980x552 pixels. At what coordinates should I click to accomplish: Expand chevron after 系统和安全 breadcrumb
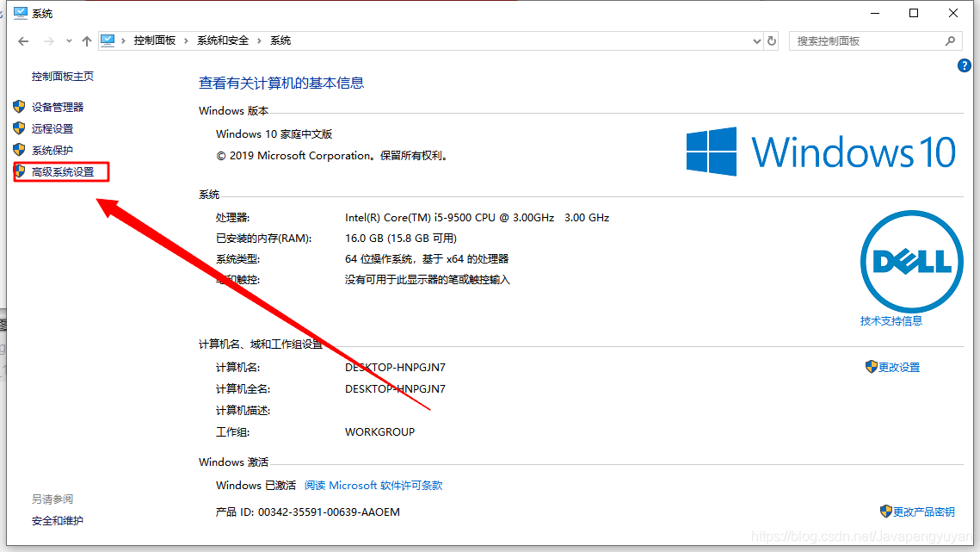tap(259, 40)
